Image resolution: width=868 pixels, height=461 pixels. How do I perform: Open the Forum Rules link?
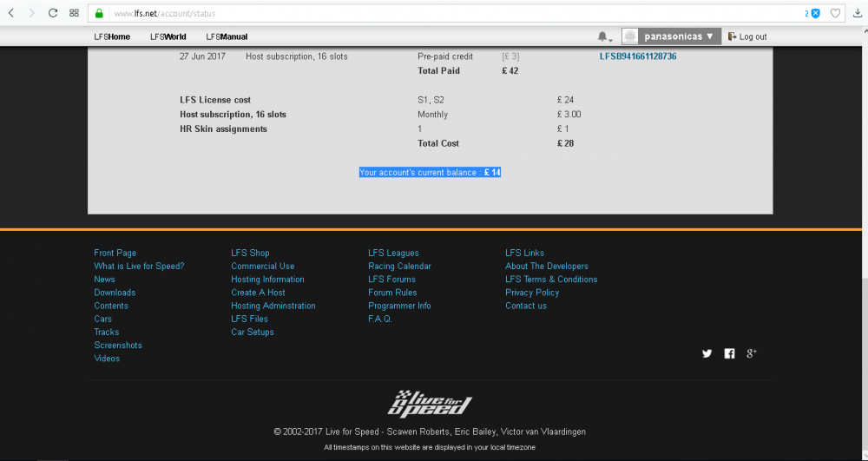coord(392,293)
